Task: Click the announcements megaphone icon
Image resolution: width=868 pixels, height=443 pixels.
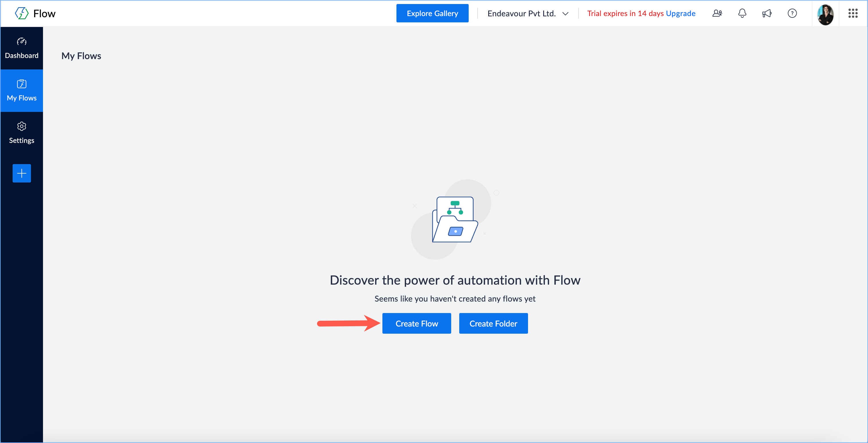Action: pos(767,13)
